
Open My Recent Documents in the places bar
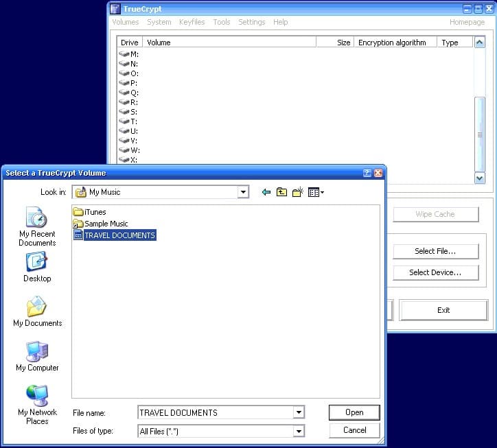coord(37,226)
